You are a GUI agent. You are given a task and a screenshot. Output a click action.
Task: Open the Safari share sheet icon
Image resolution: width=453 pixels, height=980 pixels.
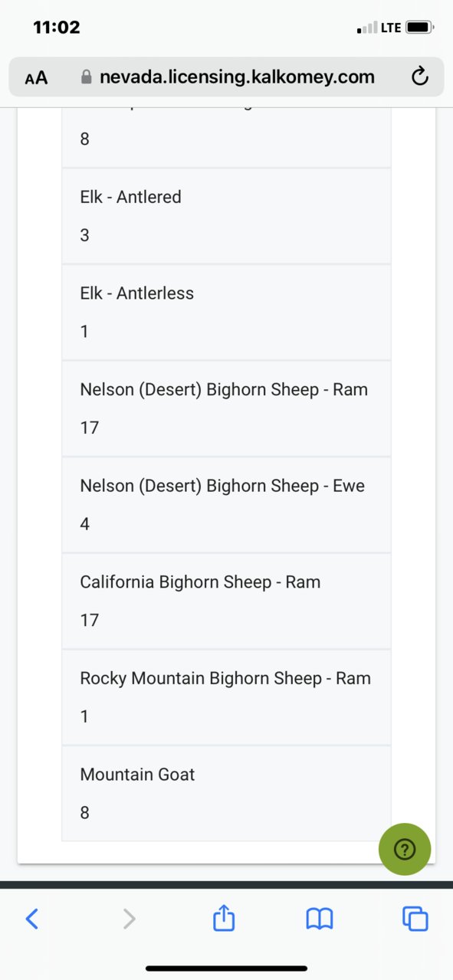(x=223, y=918)
